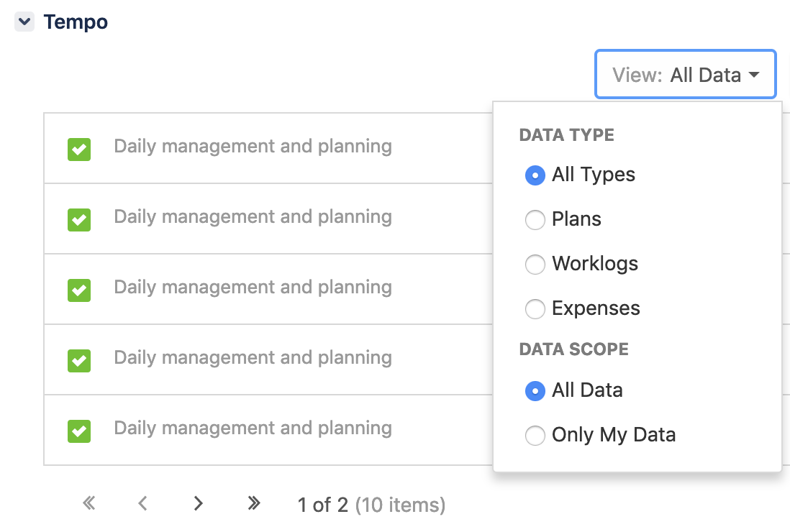Select the Plans radio button
Image resolution: width=790 pixels, height=532 pixels.
535,220
